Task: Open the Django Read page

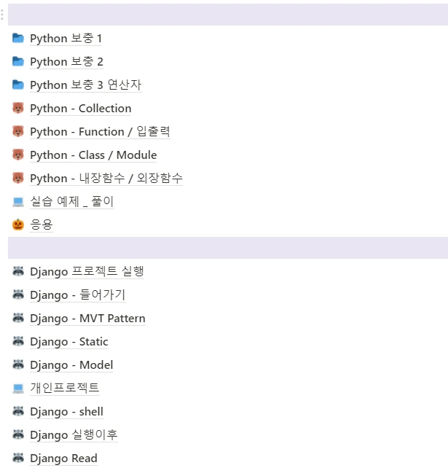Action: click(x=63, y=459)
